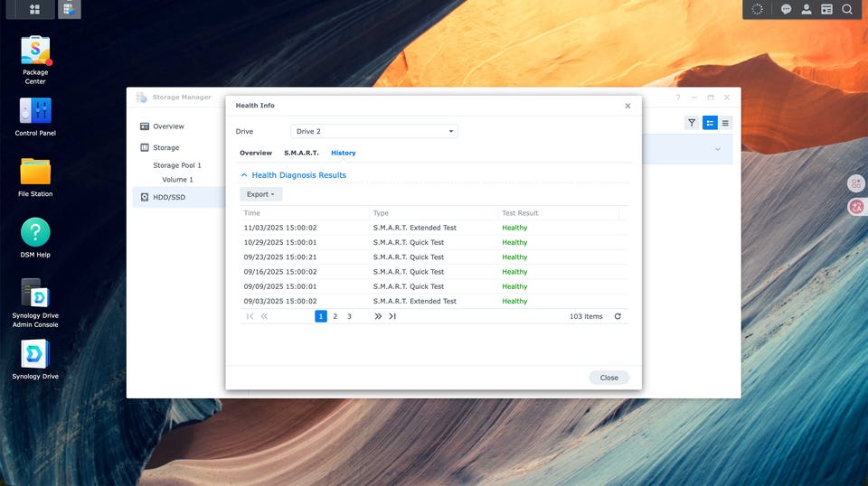Image resolution: width=868 pixels, height=486 pixels.
Task: Click the Close button in Health Info
Action: (609, 378)
